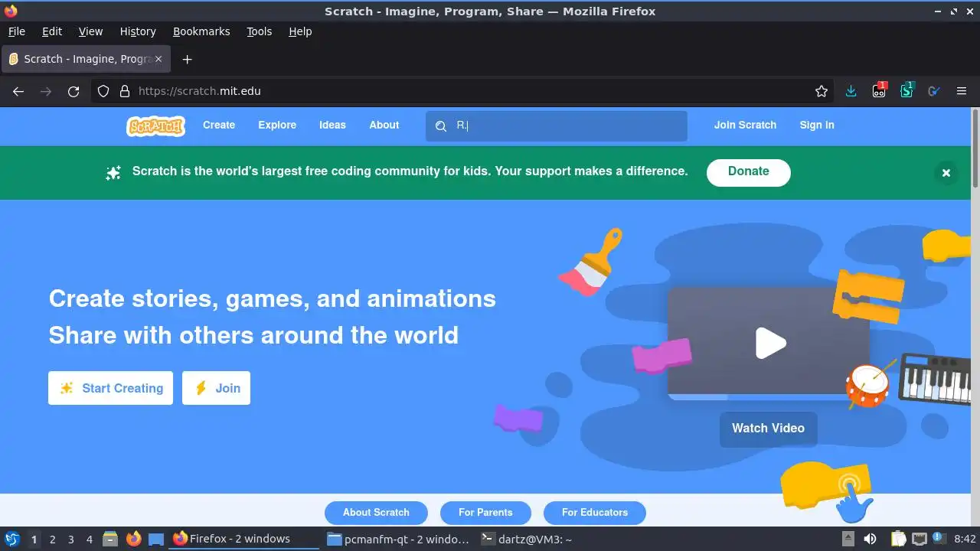Open the notification alert tray icon
The image size is (980, 551).
pyautogui.click(x=937, y=538)
